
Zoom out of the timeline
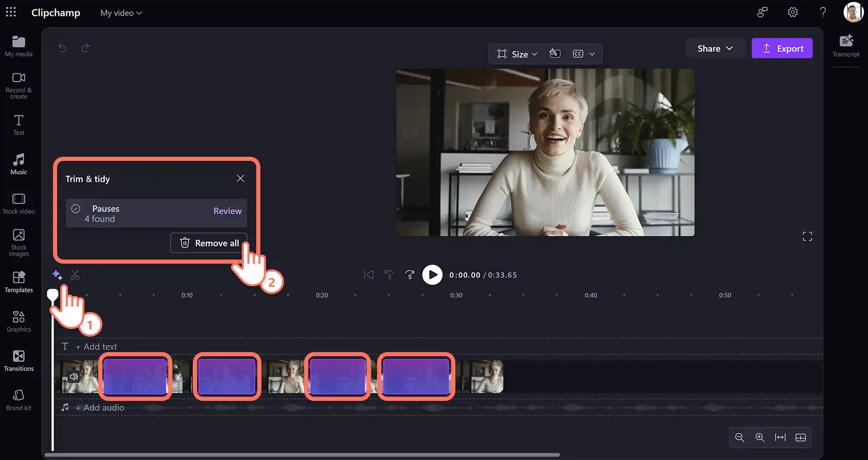[739, 437]
